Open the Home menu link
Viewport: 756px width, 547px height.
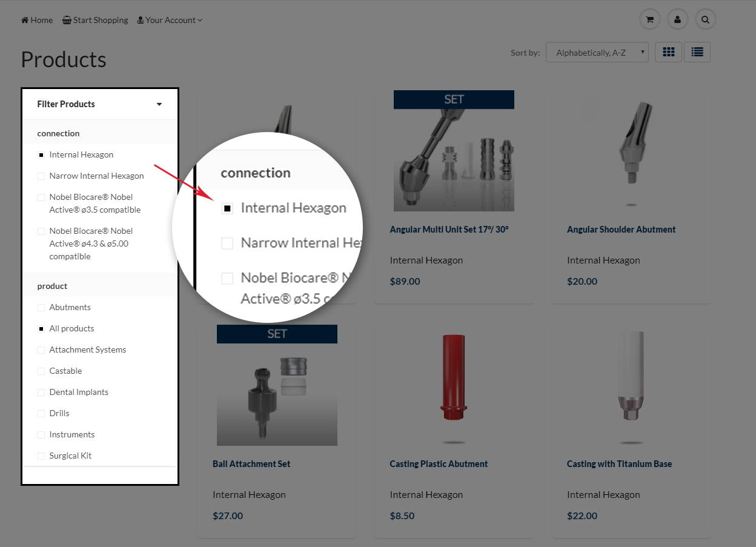tap(41, 20)
